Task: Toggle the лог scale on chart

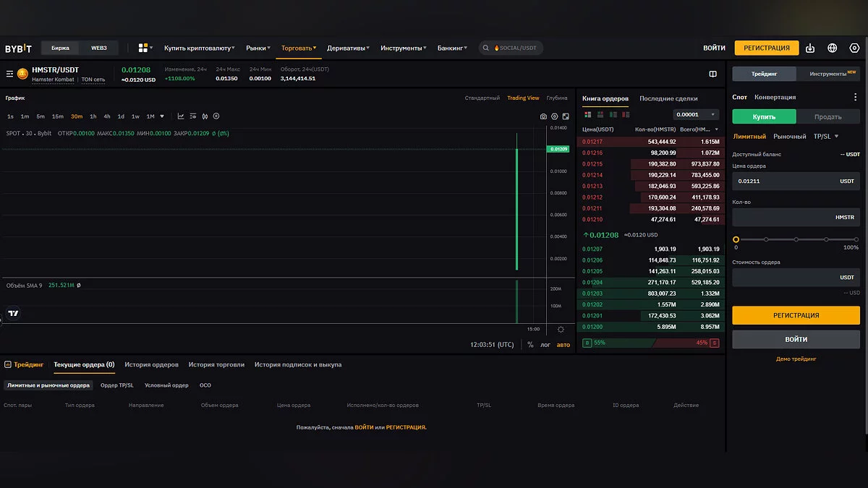Action: [x=545, y=345]
